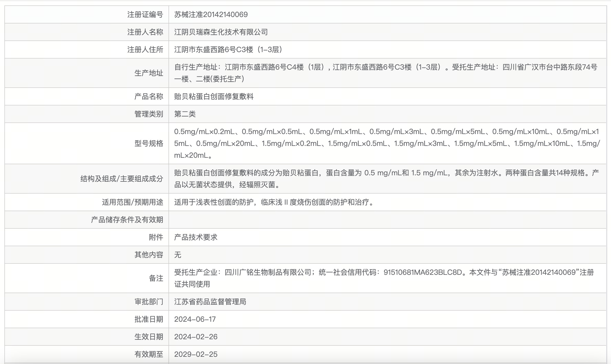
Task: Click management category value 第二类
Action: coord(185,114)
